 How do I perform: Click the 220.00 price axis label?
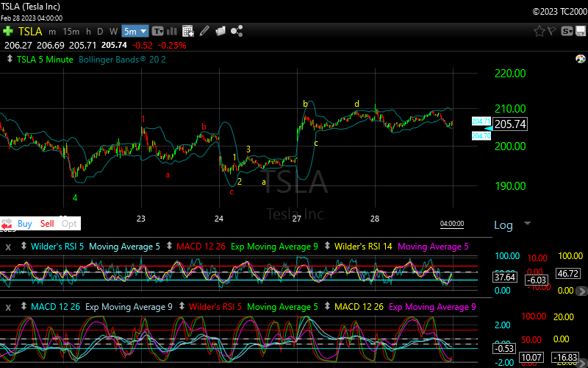[510, 74]
